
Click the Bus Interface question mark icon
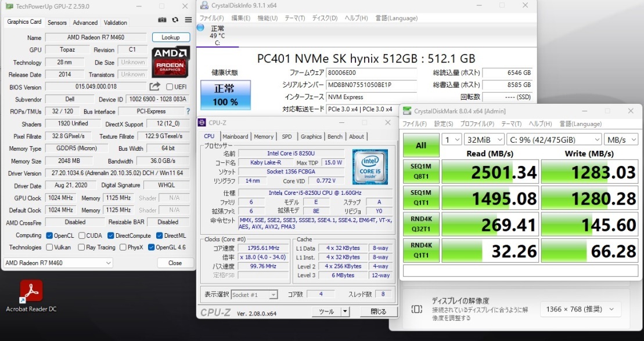[x=188, y=111]
